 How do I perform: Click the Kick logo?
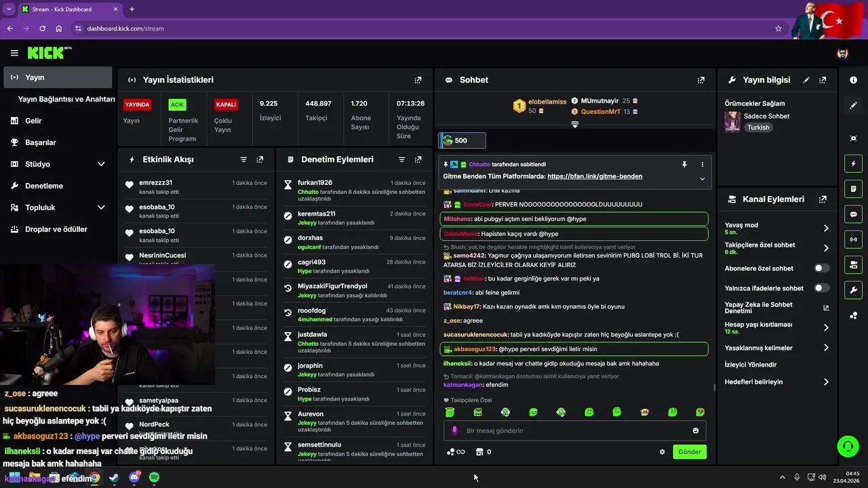(x=49, y=53)
